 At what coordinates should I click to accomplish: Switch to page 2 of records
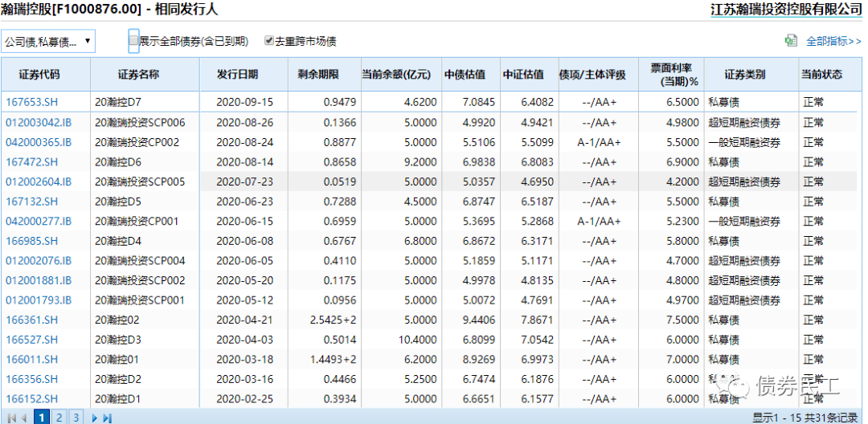[x=59, y=417]
